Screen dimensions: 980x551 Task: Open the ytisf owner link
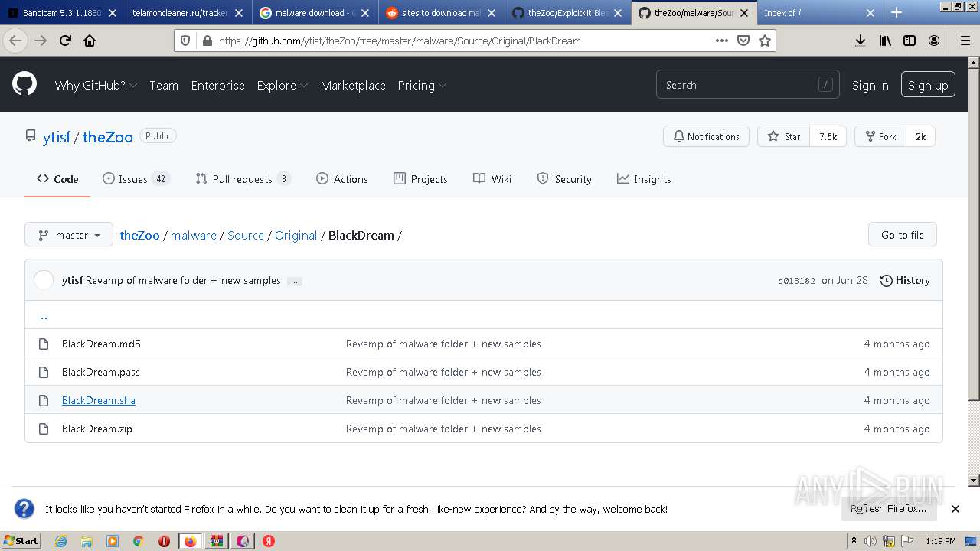coord(56,137)
